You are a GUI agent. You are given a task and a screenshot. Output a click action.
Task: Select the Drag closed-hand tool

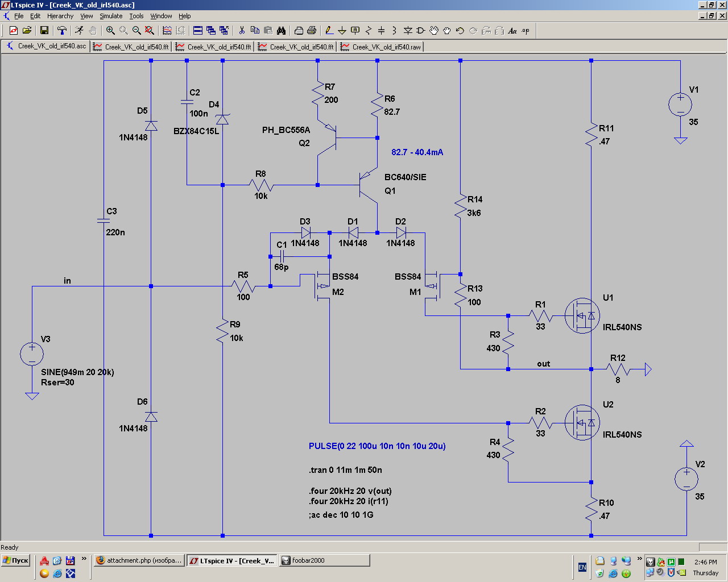click(447, 31)
